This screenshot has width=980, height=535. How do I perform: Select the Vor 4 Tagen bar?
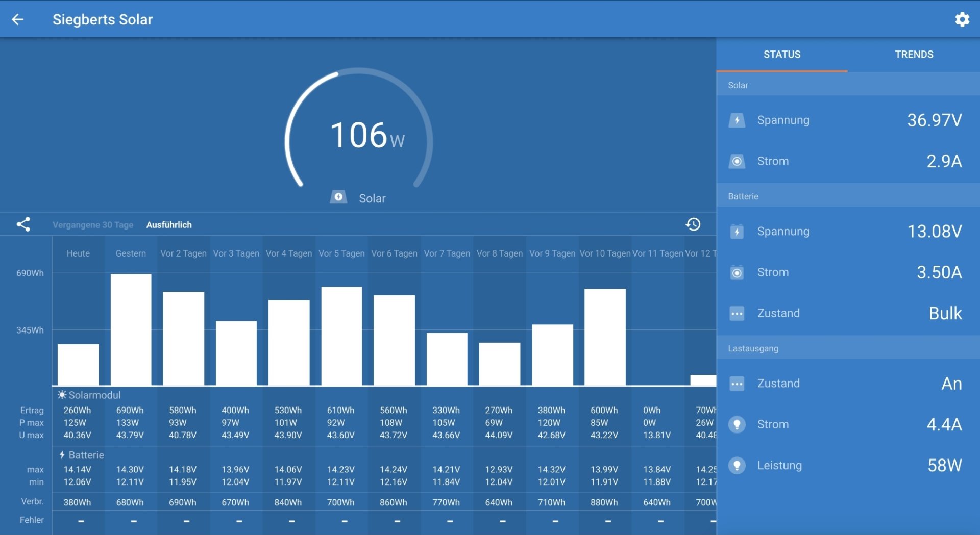click(289, 343)
